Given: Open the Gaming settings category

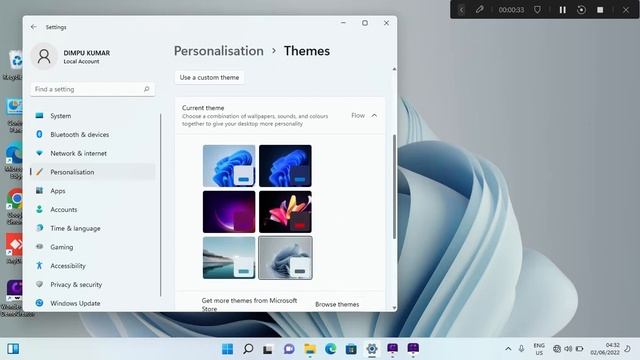Looking at the screenshot, I should coord(93,247).
